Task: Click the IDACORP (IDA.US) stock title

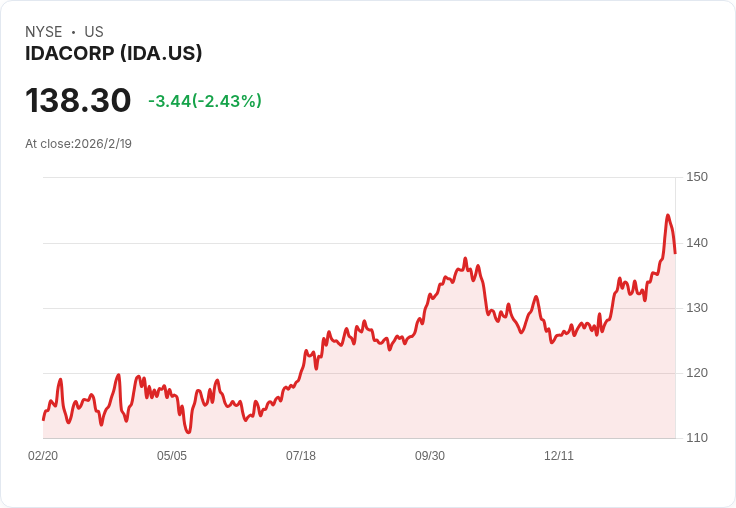Action: click(114, 53)
